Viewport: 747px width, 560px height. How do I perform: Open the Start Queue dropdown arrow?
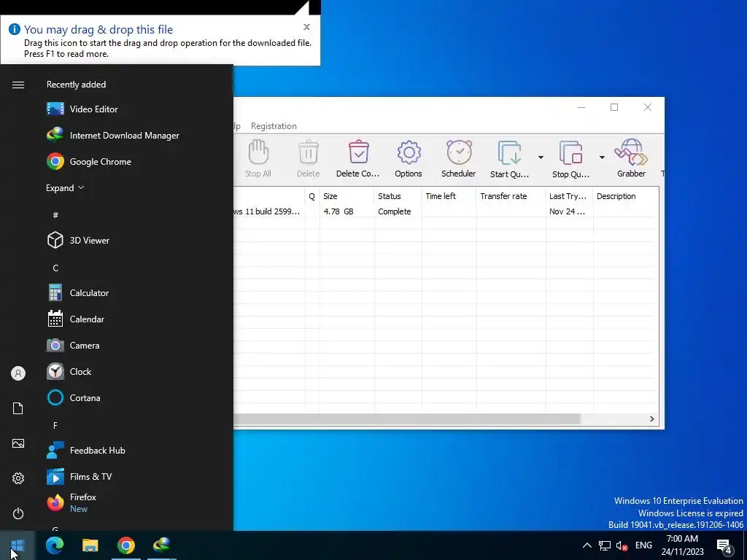[x=541, y=157]
